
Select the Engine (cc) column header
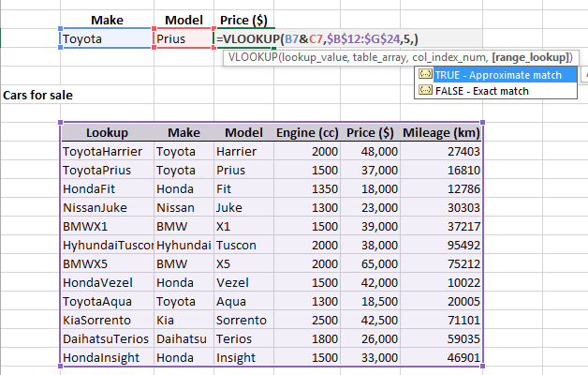(307, 132)
